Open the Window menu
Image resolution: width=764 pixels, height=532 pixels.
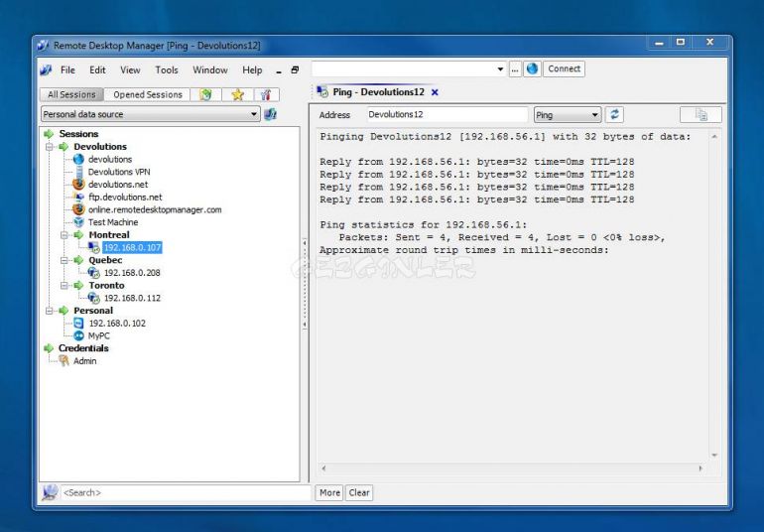point(210,69)
